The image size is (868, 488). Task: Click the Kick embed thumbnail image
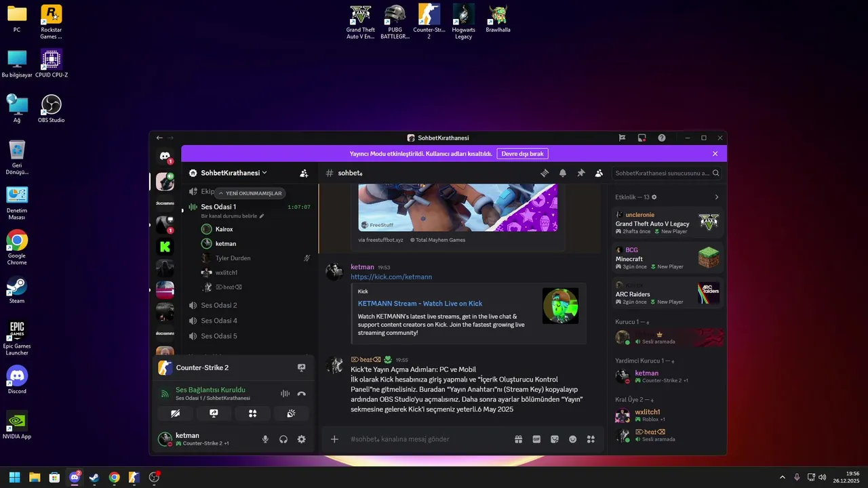pos(560,306)
